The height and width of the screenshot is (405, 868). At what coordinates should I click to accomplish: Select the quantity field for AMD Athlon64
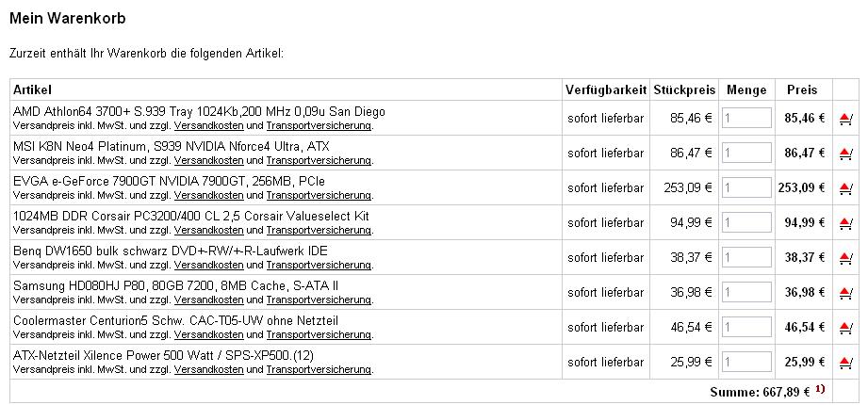(x=746, y=119)
